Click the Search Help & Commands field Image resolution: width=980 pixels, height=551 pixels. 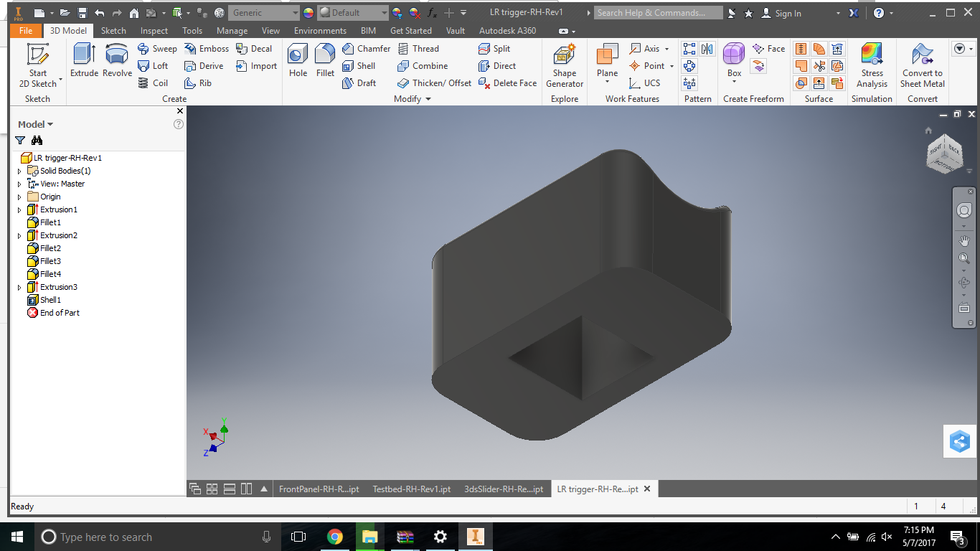click(659, 13)
